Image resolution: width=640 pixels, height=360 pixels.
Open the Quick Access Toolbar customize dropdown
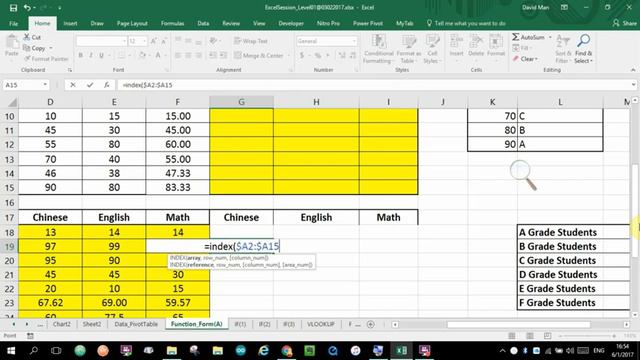pos(60,8)
